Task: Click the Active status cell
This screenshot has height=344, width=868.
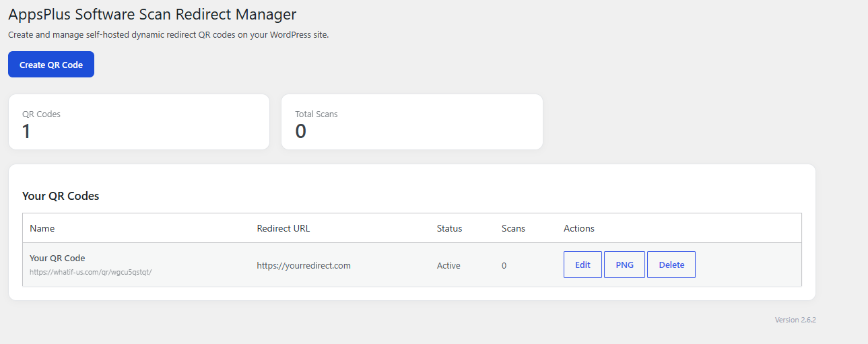Action: coord(448,265)
